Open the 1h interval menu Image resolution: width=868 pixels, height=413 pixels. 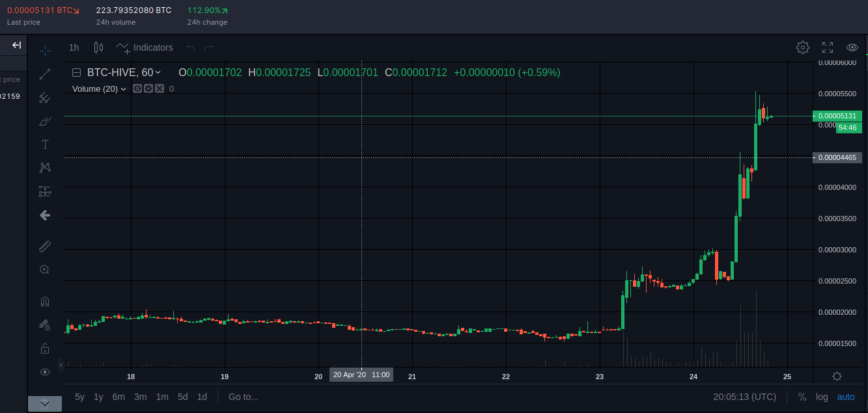(74, 47)
